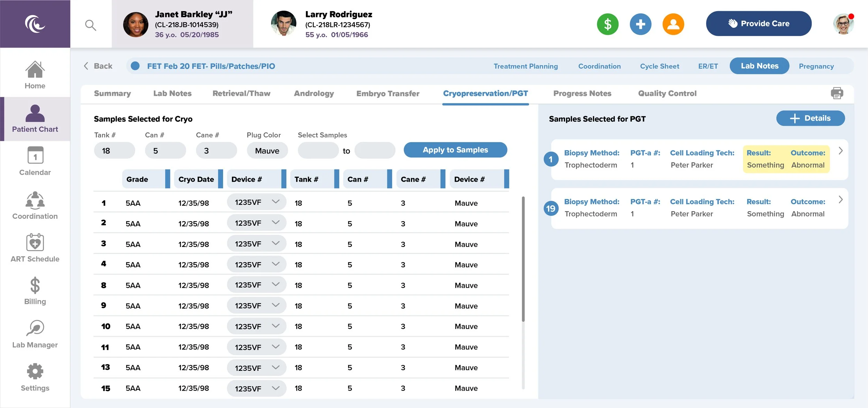868x408 pixels.
Task: Click Apply to Samples button
Action: pos(455,150)
